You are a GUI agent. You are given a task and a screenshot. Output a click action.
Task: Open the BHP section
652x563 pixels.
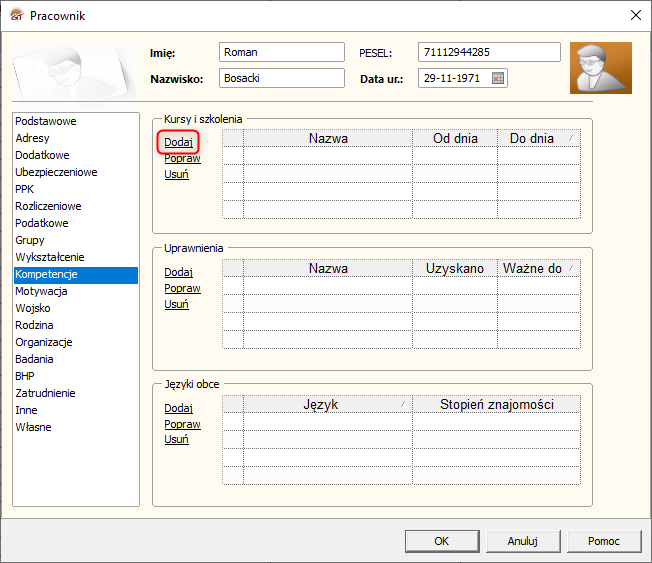pos(76,376)
